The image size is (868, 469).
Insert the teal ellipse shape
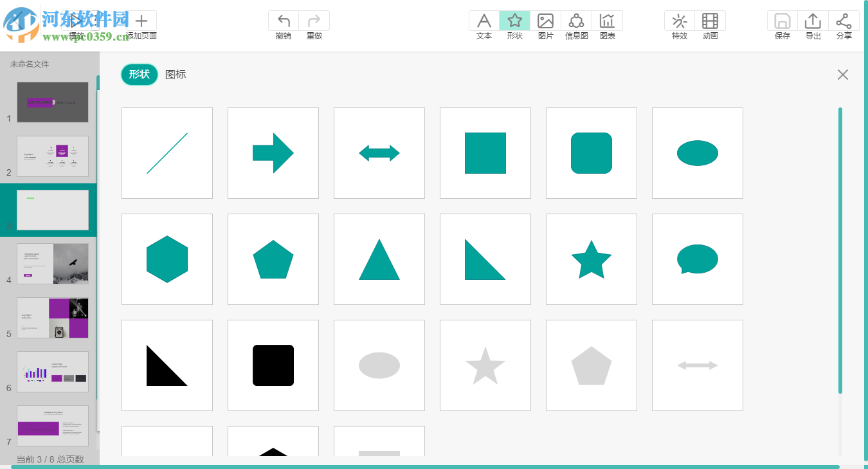[698, 153]
